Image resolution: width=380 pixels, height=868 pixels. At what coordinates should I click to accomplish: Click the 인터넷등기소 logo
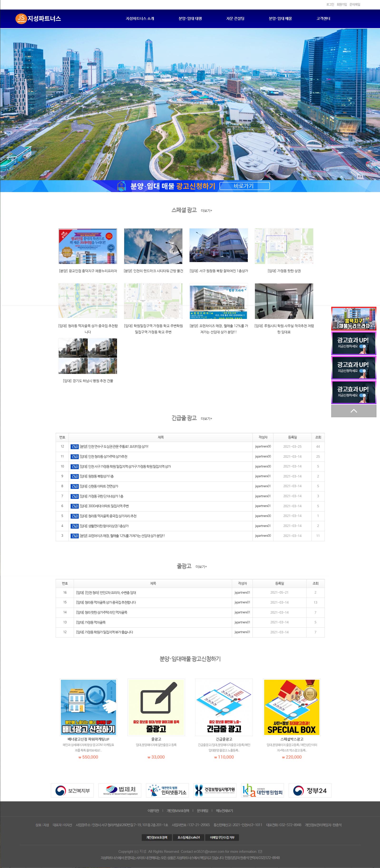click(167, 790)
